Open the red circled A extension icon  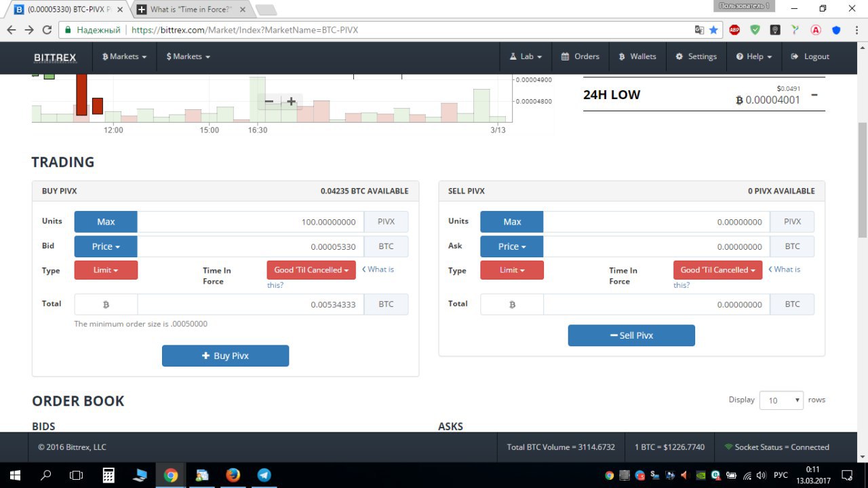click(816, 30)
